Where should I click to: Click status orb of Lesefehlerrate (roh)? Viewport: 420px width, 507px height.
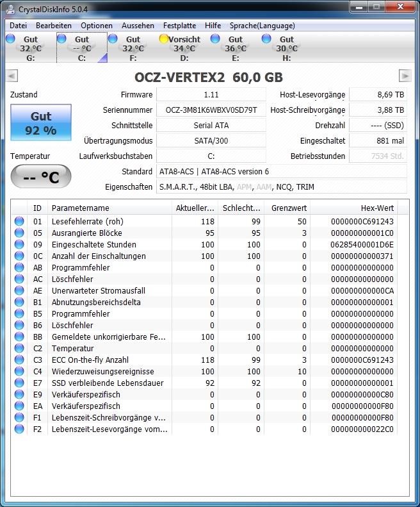[x=19, y=221]
